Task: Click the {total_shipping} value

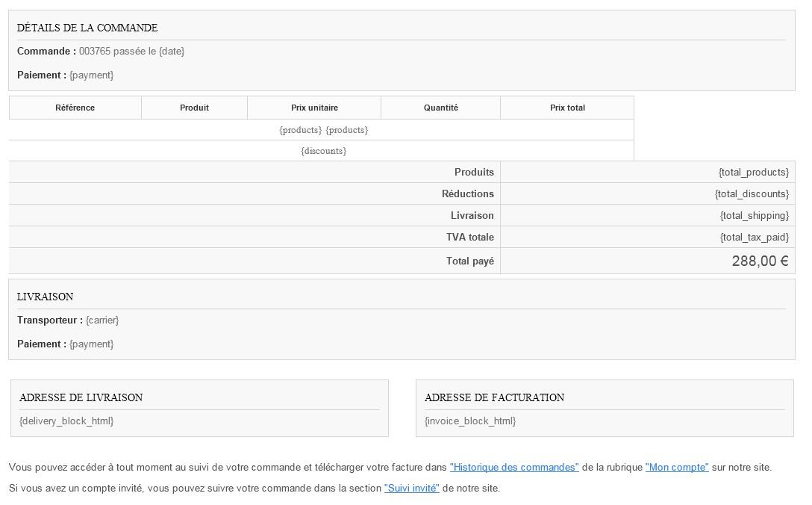Action: (x=755, y=216)
